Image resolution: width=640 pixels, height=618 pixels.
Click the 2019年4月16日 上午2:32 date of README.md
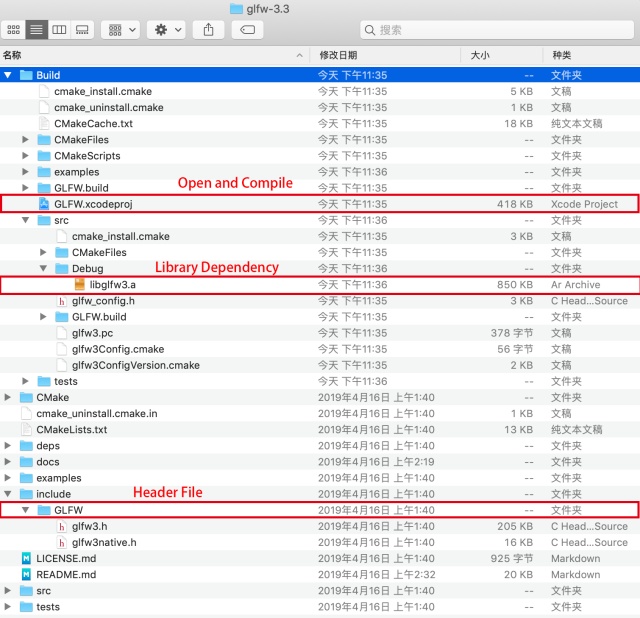(376, 574)
